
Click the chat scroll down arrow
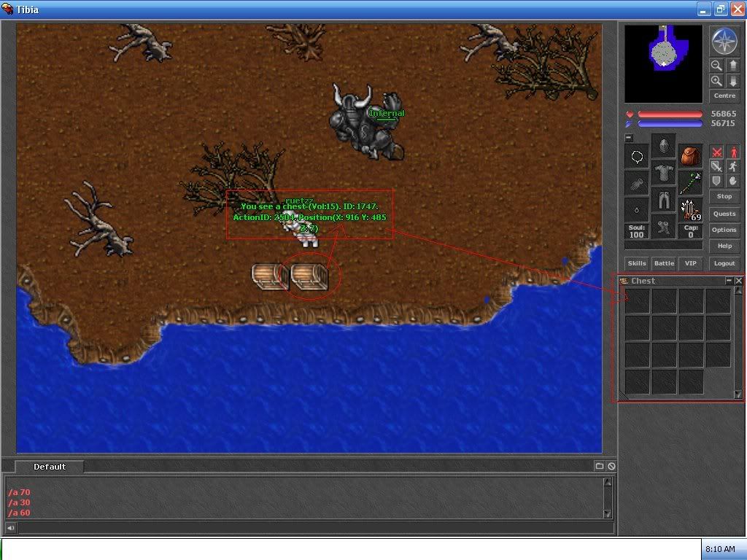[x=608, y=513]
